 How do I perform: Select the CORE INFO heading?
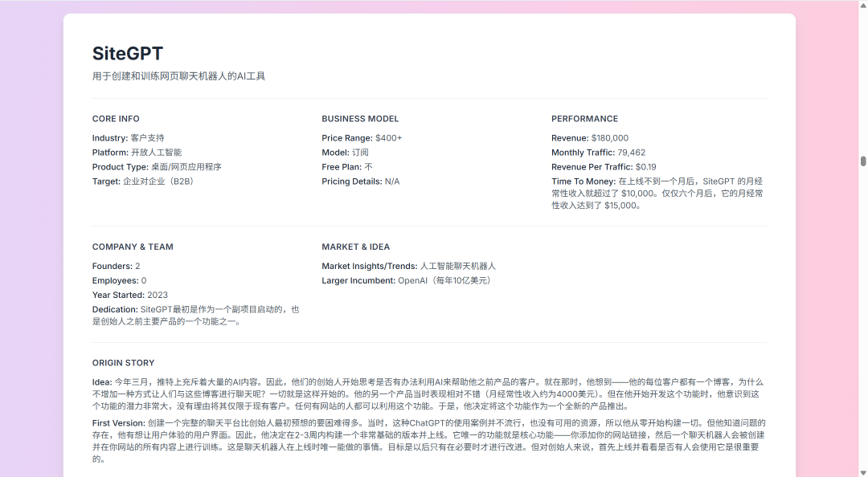tap(116, 119)
